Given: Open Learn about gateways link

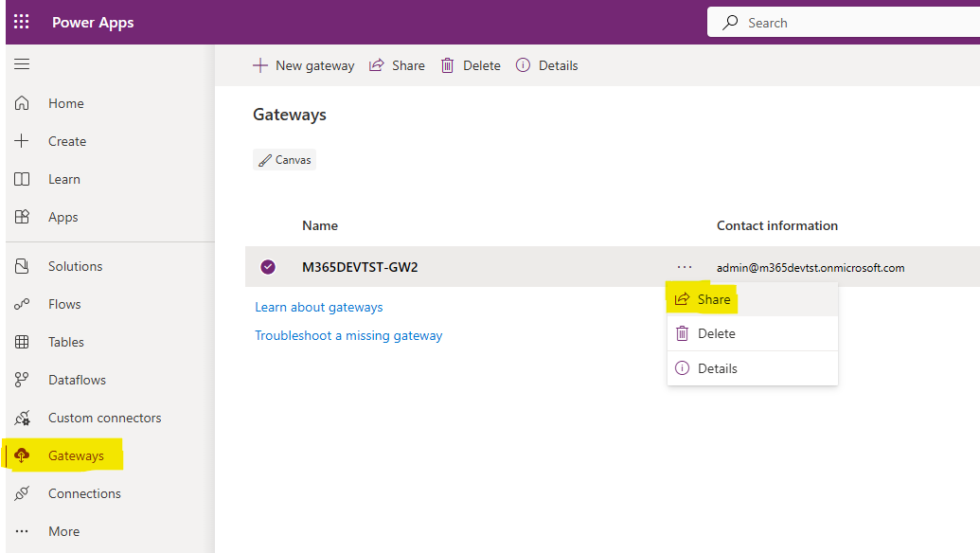Looking at the screenshot, I should [x=318, y=307].
